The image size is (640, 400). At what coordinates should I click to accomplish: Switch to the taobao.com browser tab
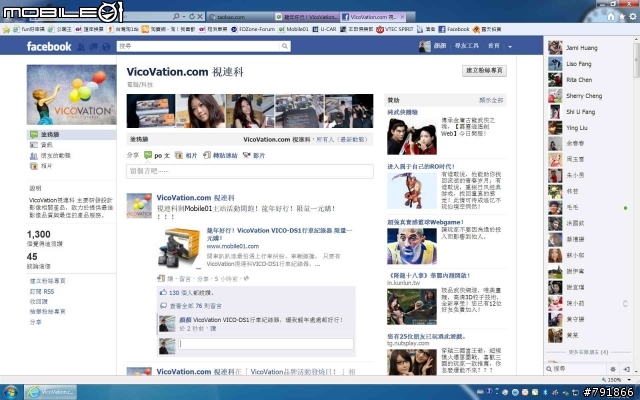[x=239, y=17]
